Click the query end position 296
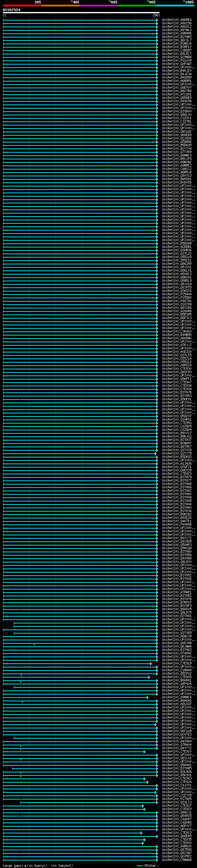Screen dimensions: 197x868 155,15
